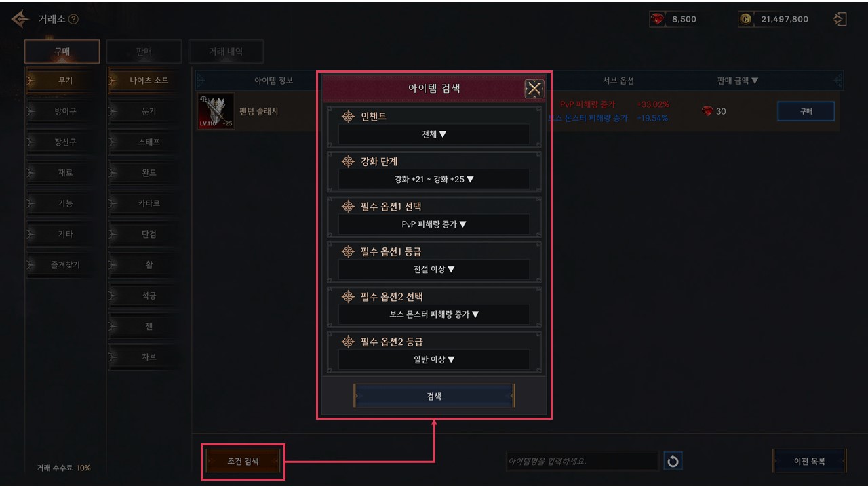868x488 pixels.
Task: Switch to the 판매 tab
Action: (144, 52)
